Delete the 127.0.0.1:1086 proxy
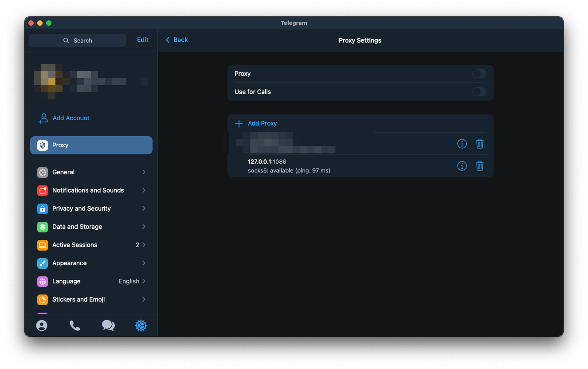Image resolution: width=588 pixels, height=369 pixels. pyautogui.click(x=480, y=166)
